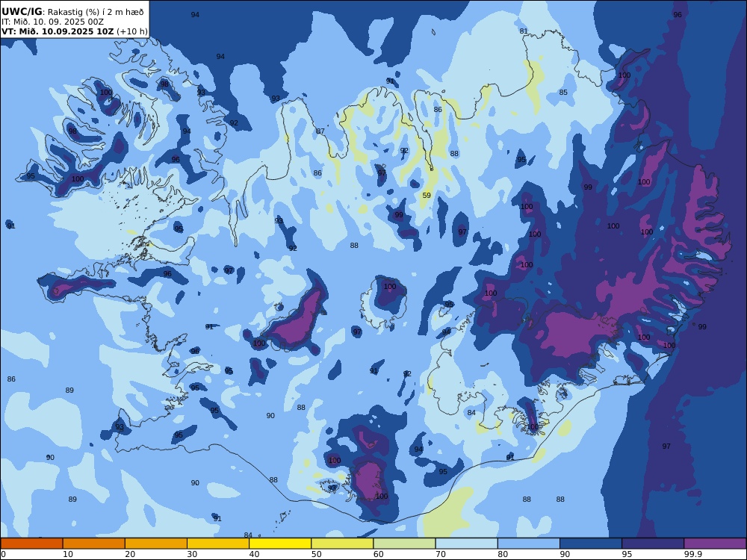Click the initial time line 'IT: Mið. 10. 09. 2025 00Z'
This screenshot has width=747, height=560.
[x=52, y=22]
